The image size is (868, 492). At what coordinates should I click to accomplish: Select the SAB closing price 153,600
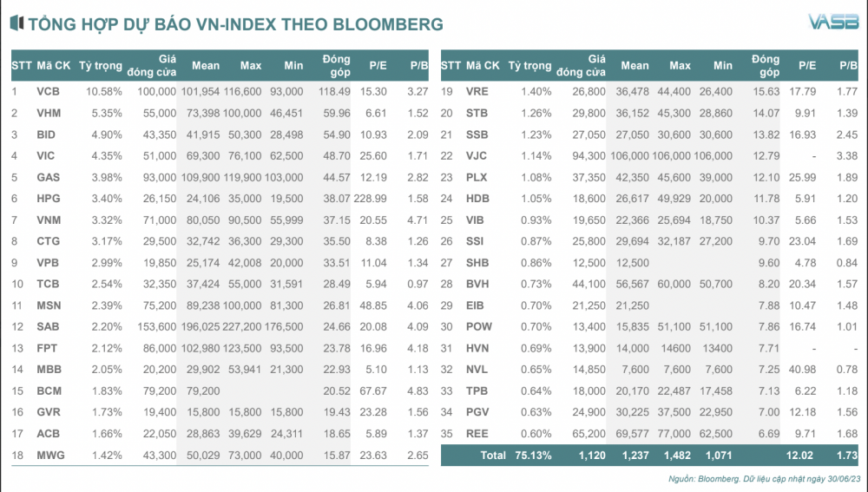click(x=156, y=326)
